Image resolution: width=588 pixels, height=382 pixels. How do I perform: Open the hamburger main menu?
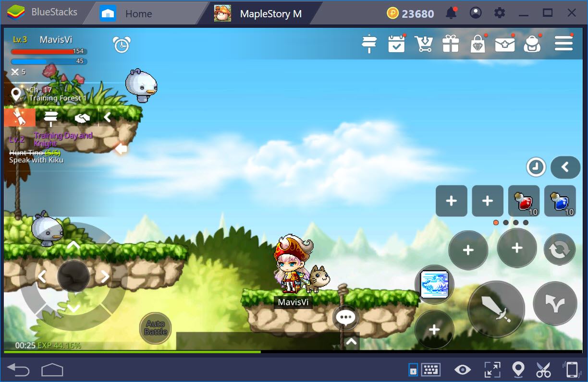pyautogui.click(x=563, y=44)
